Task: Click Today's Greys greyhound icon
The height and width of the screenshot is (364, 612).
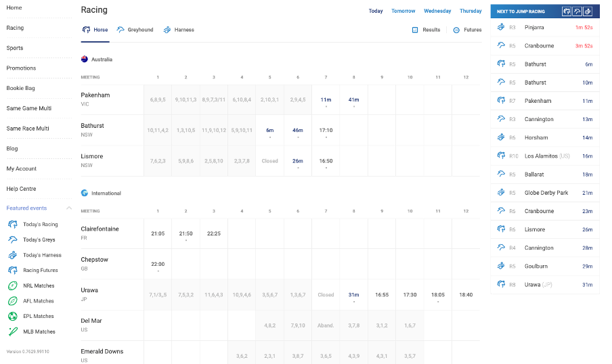Action: [13, 240]
